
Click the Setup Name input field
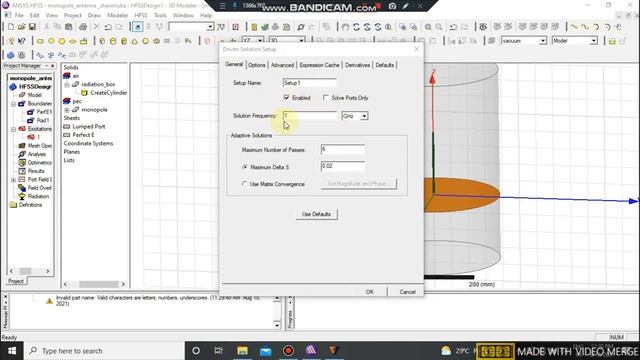(309, 83)
